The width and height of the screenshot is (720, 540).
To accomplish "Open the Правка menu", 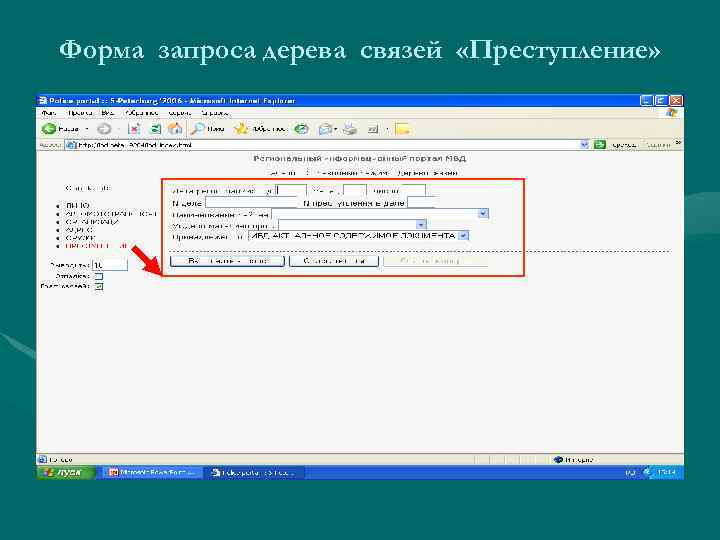I will coord(80,113).
